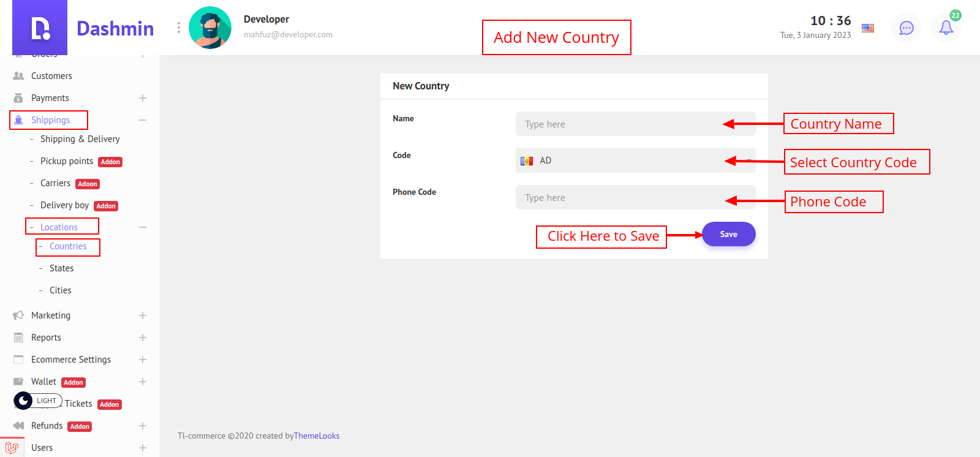Click the Customers sidebar icon

(18, 76)
